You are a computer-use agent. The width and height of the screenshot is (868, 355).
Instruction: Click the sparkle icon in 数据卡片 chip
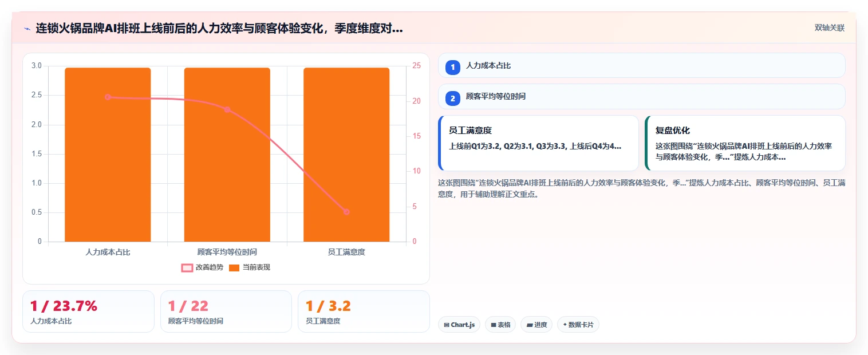coord(565,325)
